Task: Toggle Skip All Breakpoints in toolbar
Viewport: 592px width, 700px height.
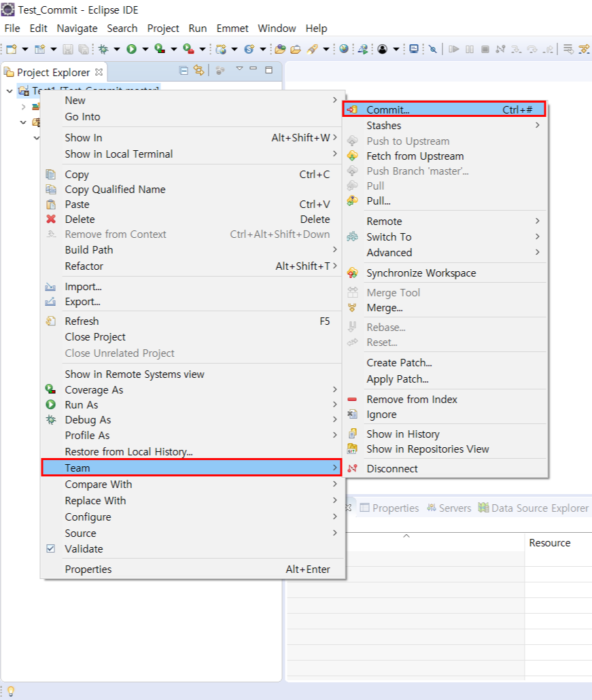Action: tap(432, 49)
